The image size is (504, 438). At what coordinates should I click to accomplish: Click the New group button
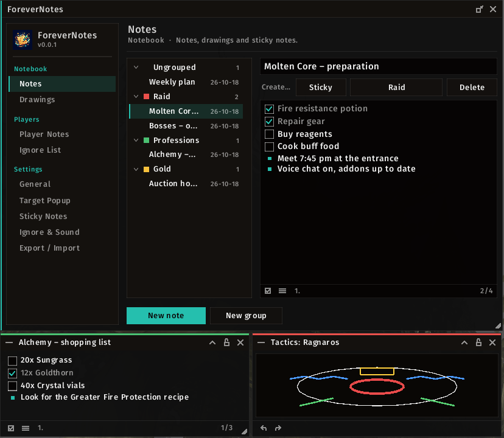[x=246, y=316]
